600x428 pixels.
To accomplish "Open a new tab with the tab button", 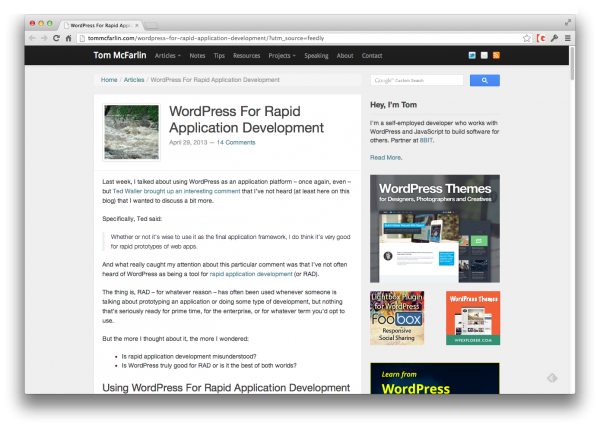I will (151, 26).
